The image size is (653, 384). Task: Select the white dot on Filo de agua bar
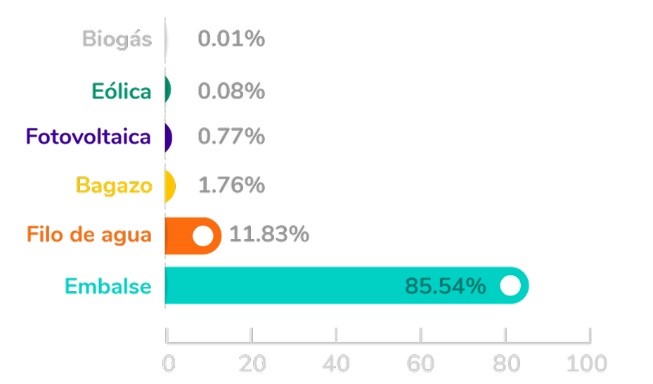(x=203, y=236)
